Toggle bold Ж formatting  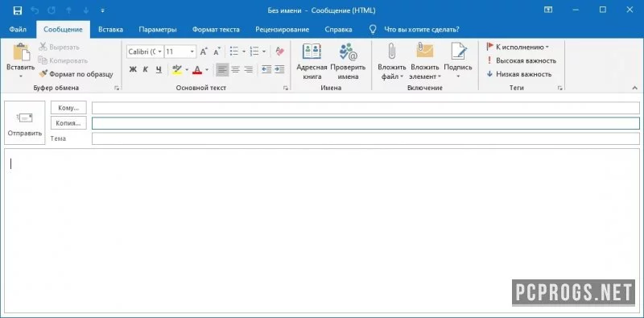[133, 69]
